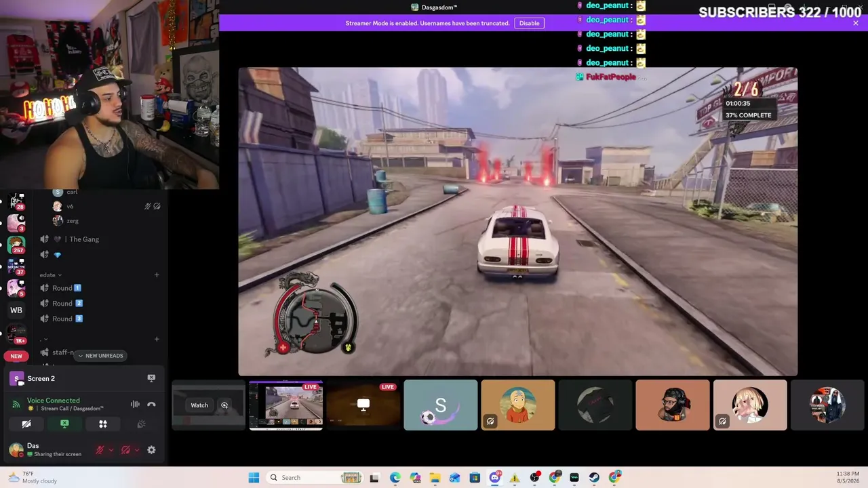Create a channel in edate category
The image size is (868, 488).
[x=157, y=275]
